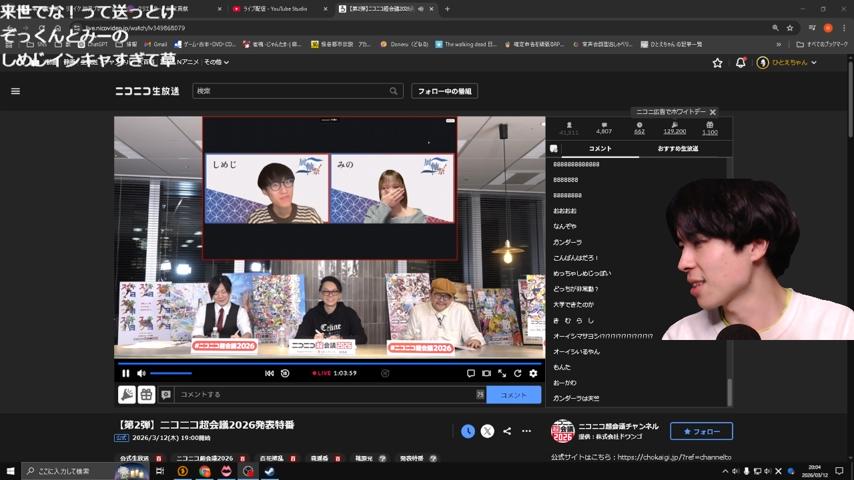
Task: Rewind using the circular replay icon
Action: (285, 373)
